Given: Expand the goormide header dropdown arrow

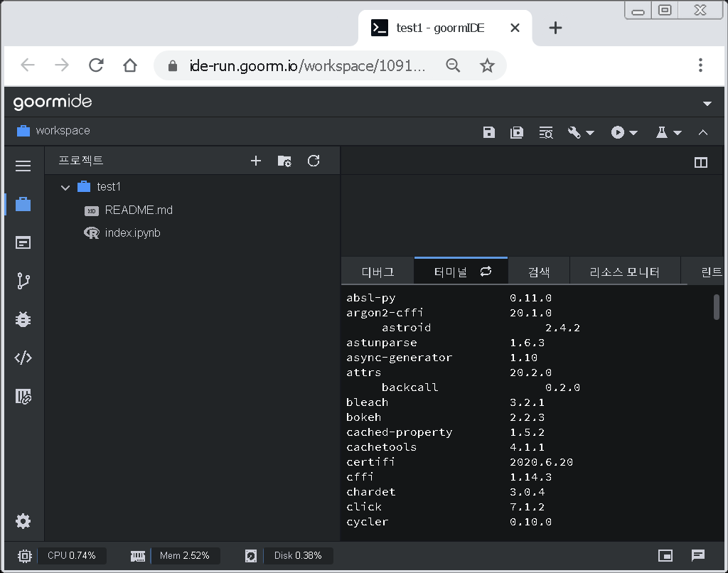Looking at the screenshot, I should 707,104.
